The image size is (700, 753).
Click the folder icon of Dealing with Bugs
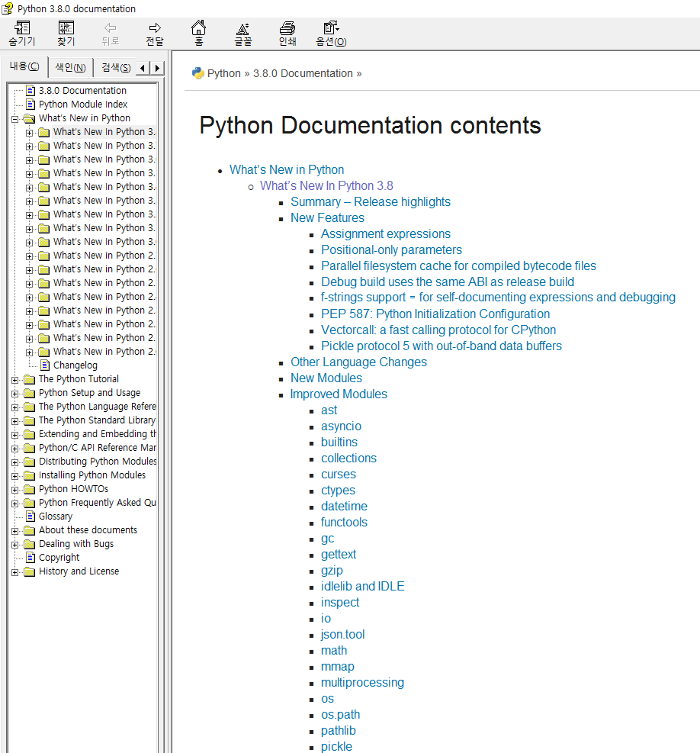tap(30, 545)
